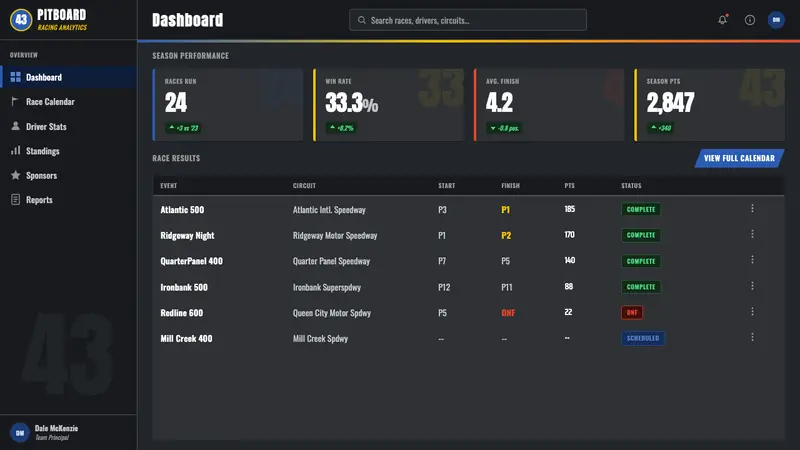The height and width of the screenshot is (450, 800).
Task: Click Ironbank Superspdwy circuit
Action: 327,287
